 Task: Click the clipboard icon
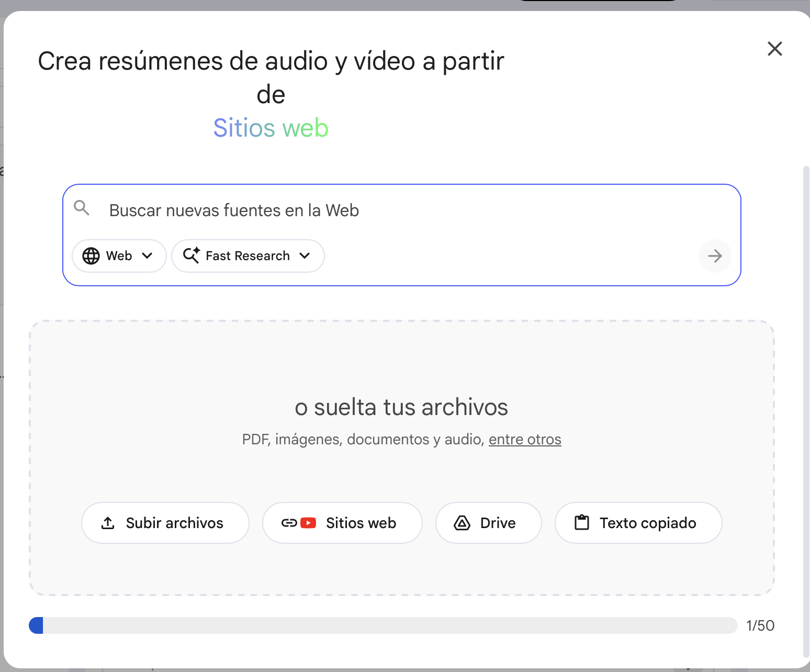582,523
